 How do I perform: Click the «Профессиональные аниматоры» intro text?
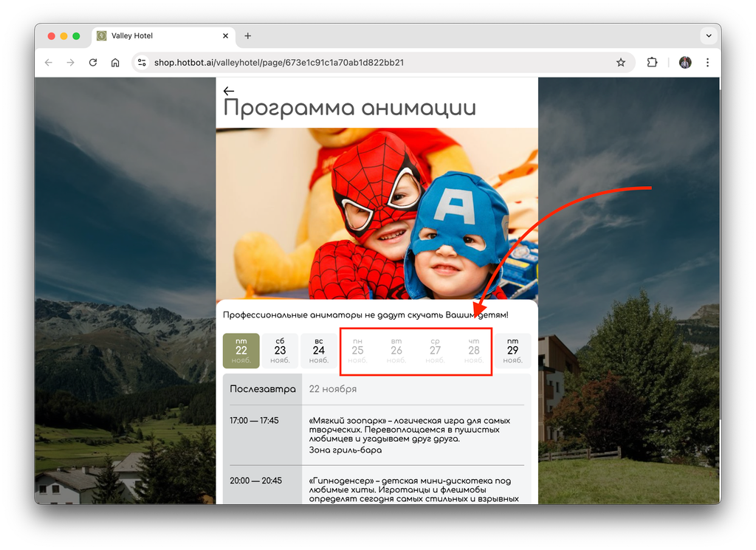point(365,315)
